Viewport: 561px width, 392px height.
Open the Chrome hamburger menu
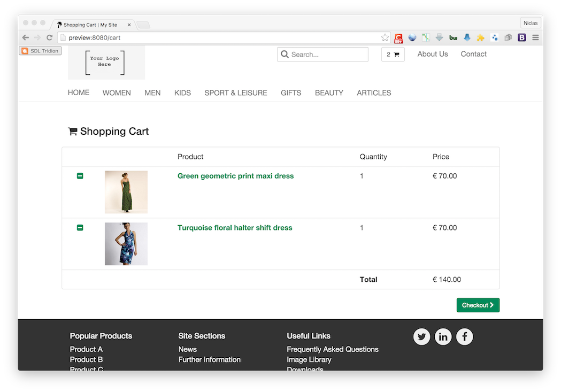535,37
